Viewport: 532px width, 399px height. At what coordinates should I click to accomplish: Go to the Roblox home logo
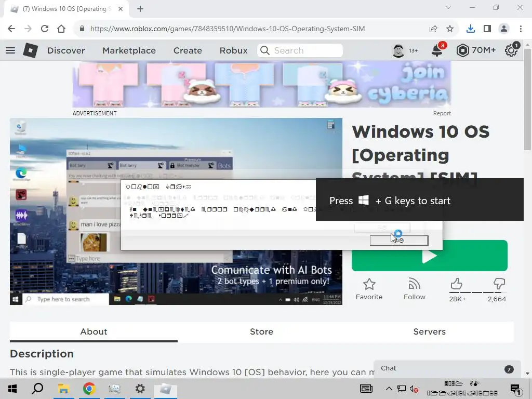tap(30, 50)
